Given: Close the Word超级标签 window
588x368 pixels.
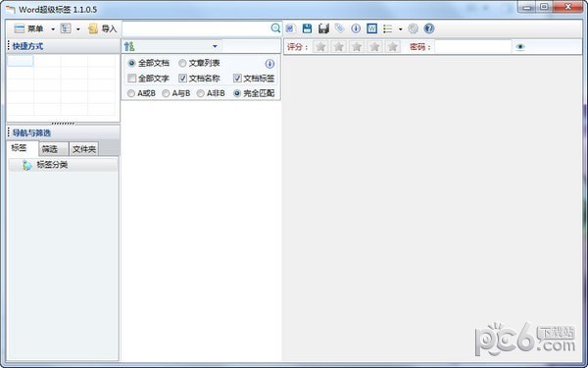Looking at the screenshot, I should tap(567, 7).
